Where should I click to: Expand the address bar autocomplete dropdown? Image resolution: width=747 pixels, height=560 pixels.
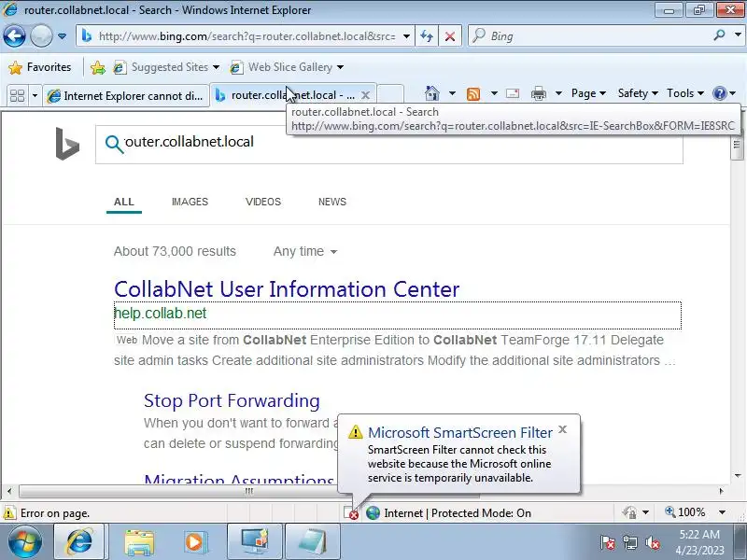pos(406,36)
